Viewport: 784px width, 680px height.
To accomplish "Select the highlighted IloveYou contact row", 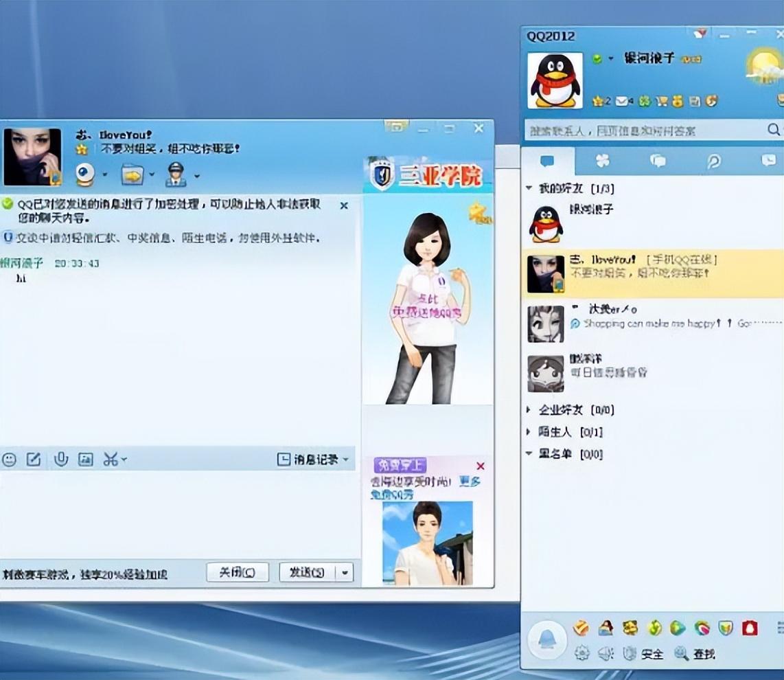I will [x=652, y=274].
